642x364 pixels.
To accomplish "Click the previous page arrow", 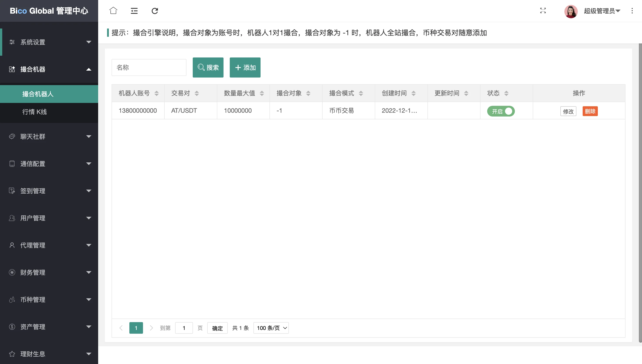I will click(121, 328).
